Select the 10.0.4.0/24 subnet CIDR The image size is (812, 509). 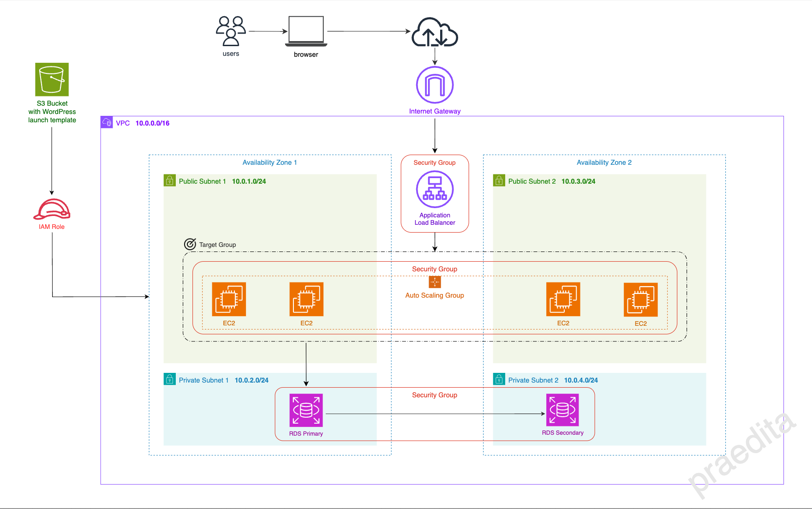tap(581, 380)
